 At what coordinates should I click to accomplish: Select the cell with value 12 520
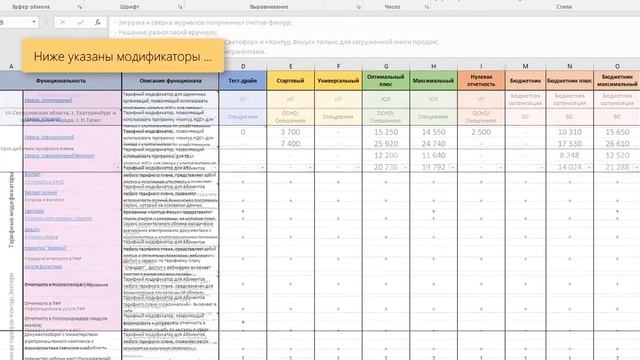click(617, 155)
